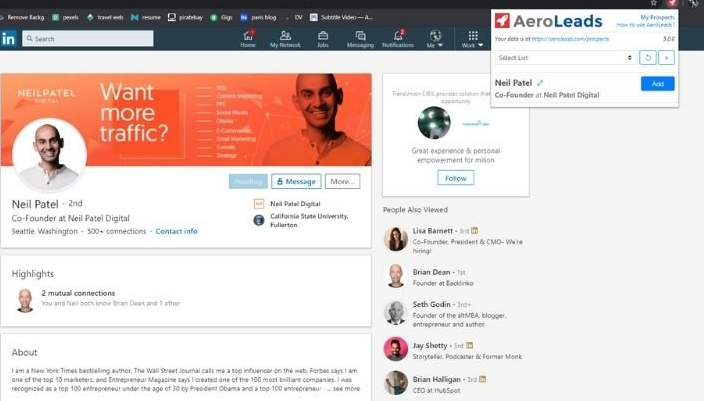The height and width of the screenshot is (401, 704).
Task: Click Jay Shetty's avatar photo
Action: 396,349
